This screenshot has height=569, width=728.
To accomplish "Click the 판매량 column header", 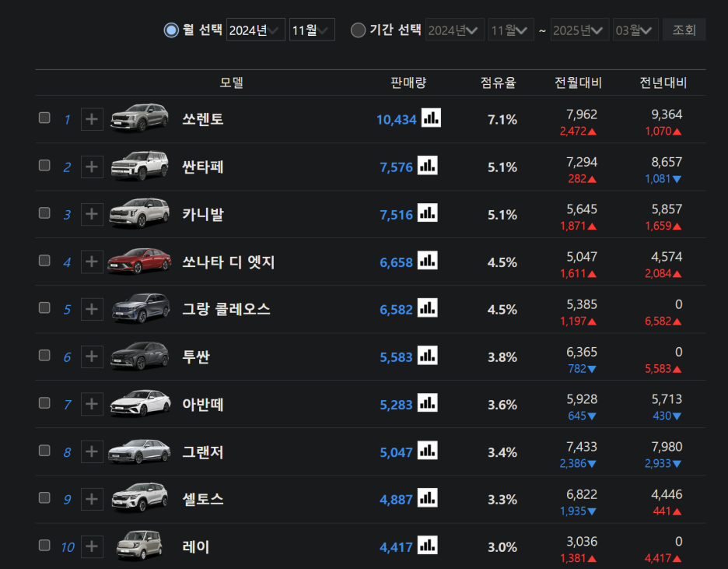I will (x=408, y=83).
